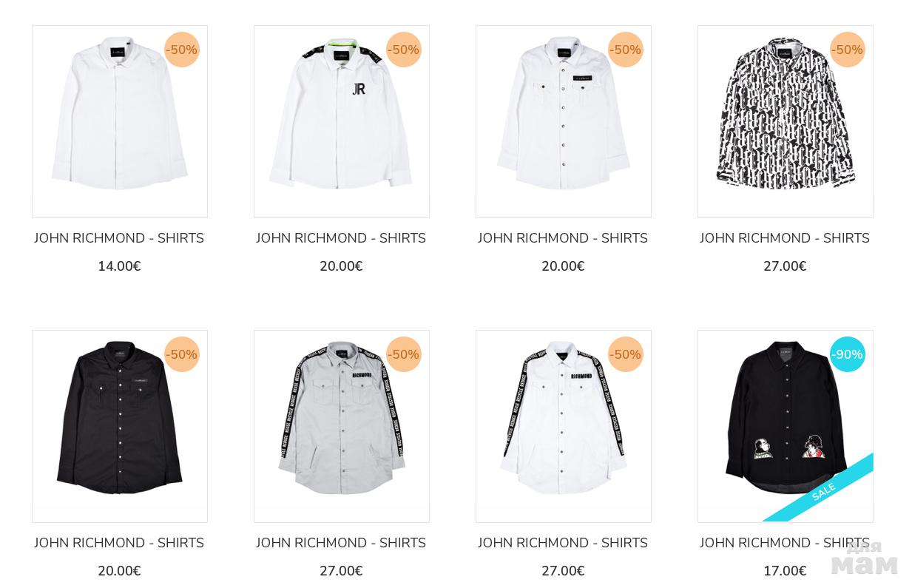Click the для мам watermark logo
Image resolution: width=912 pixels, height=588 pixels.
865,558
